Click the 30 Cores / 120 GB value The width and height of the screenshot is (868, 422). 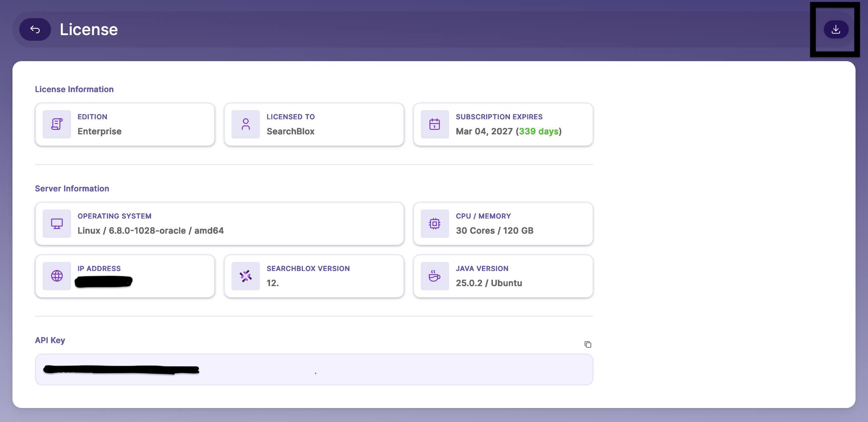[x=494, y=231]
